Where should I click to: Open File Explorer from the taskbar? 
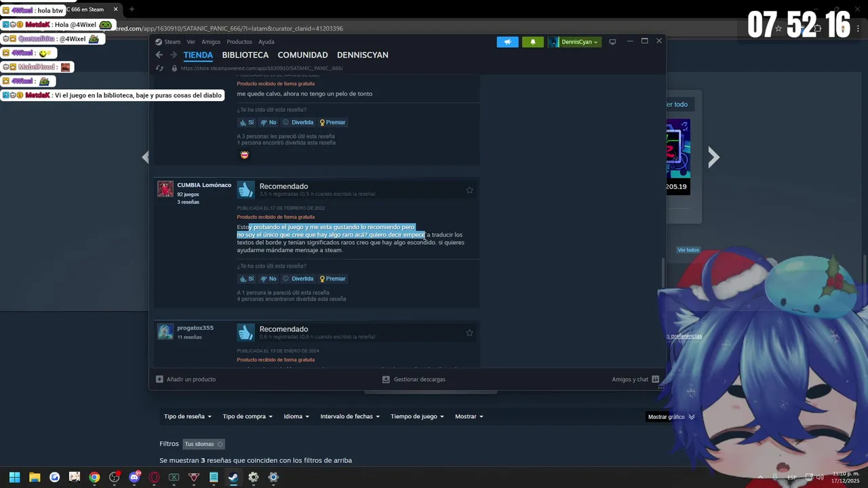[35, 477]
